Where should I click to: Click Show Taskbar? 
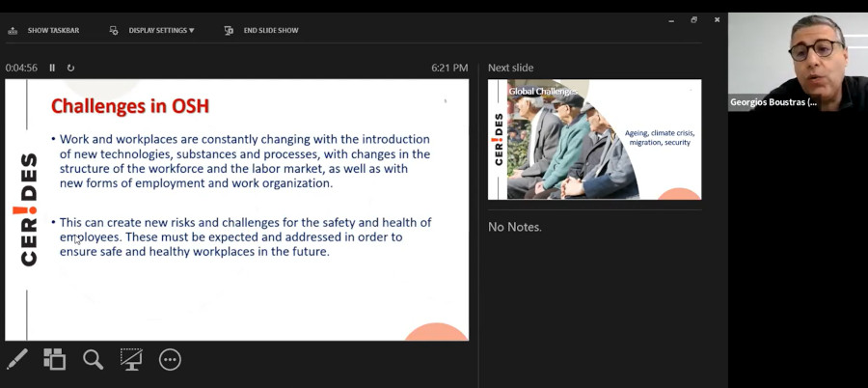pyautogui.click(x=53, y=30)
